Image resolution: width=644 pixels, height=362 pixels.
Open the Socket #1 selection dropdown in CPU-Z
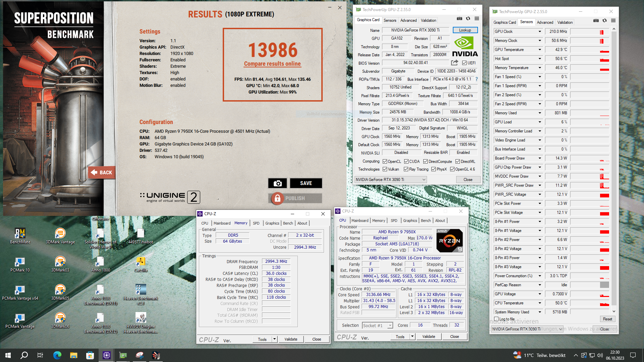point(377,325)
